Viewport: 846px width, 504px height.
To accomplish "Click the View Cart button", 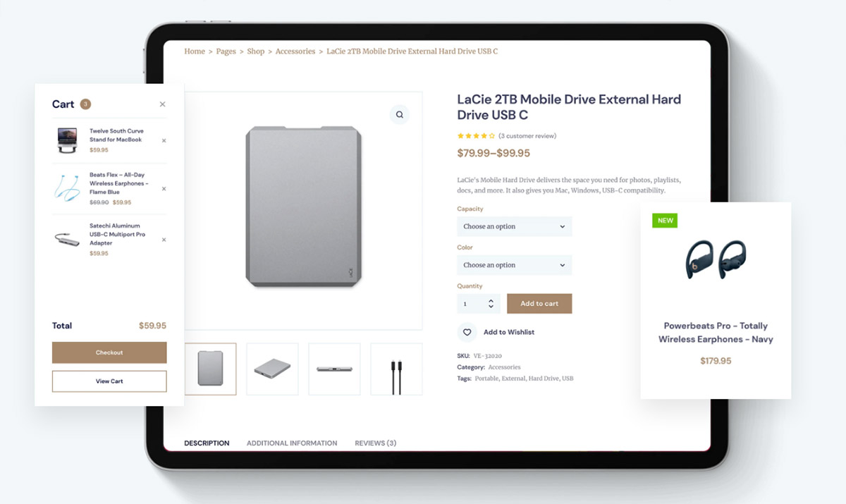I will click(109, 381).
